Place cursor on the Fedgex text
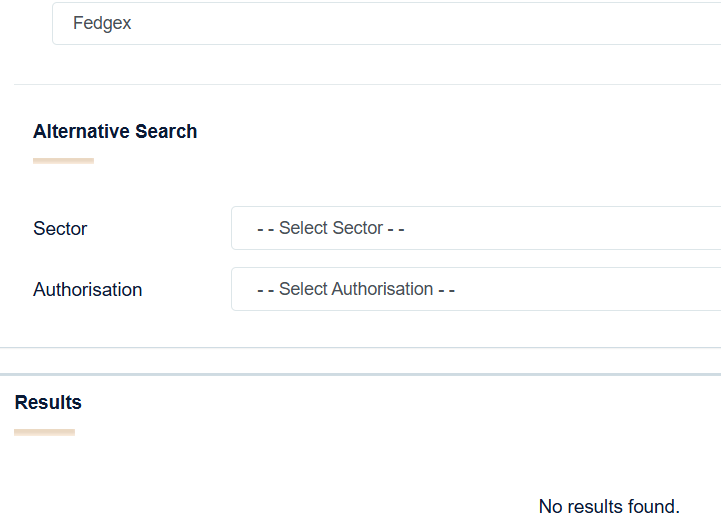Image resolution: width=721 pixels, height=531 pixels. (102, 23)
